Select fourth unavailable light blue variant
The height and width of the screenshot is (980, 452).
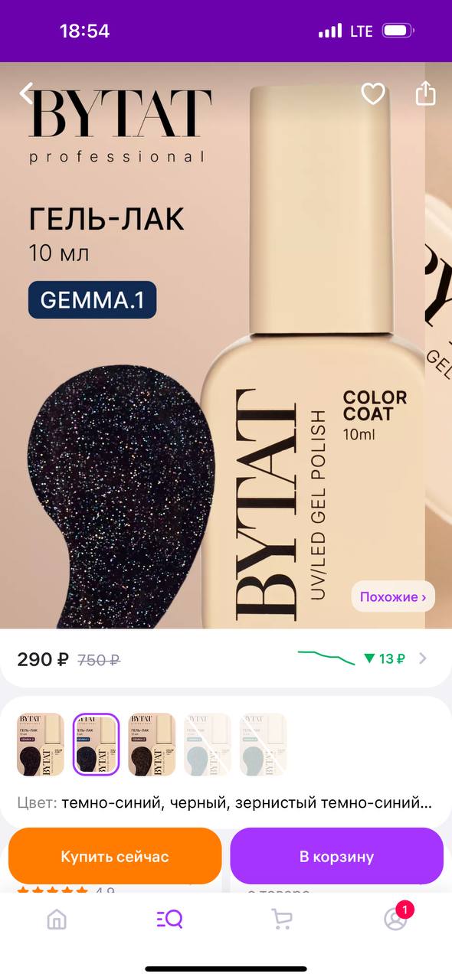208,745
